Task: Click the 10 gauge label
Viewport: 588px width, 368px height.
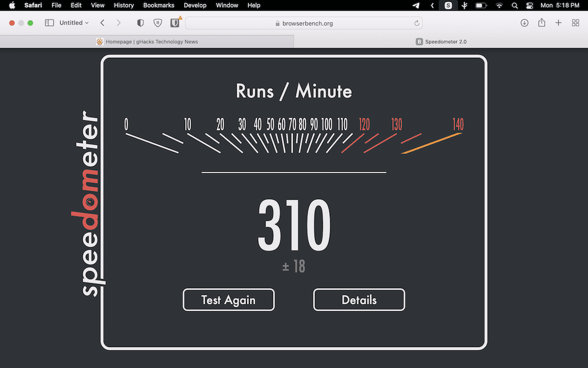Action: click(x=188, y=125)
